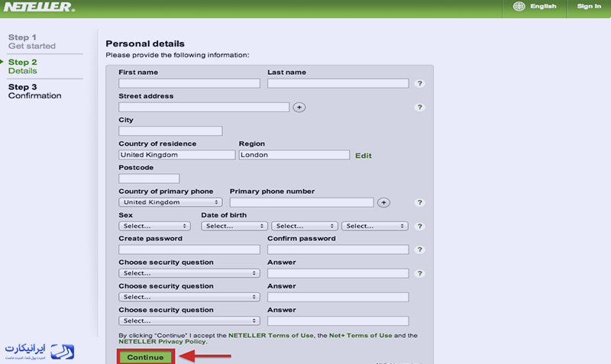This screenshot has height=364, width=611.
Task: Click Edit link next to Region
Action: click(364, 156)
